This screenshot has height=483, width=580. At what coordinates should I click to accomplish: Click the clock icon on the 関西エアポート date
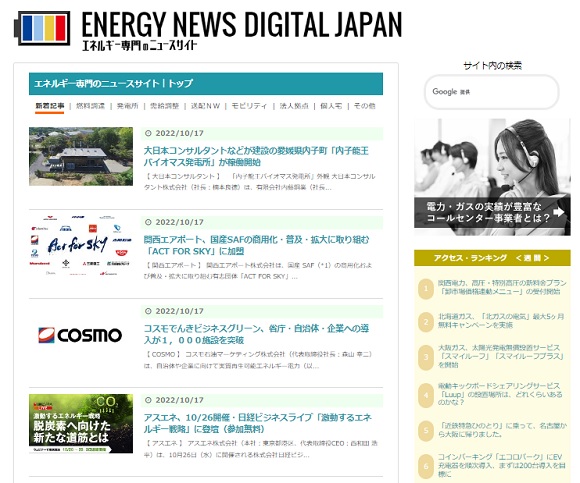pos(148,222)
